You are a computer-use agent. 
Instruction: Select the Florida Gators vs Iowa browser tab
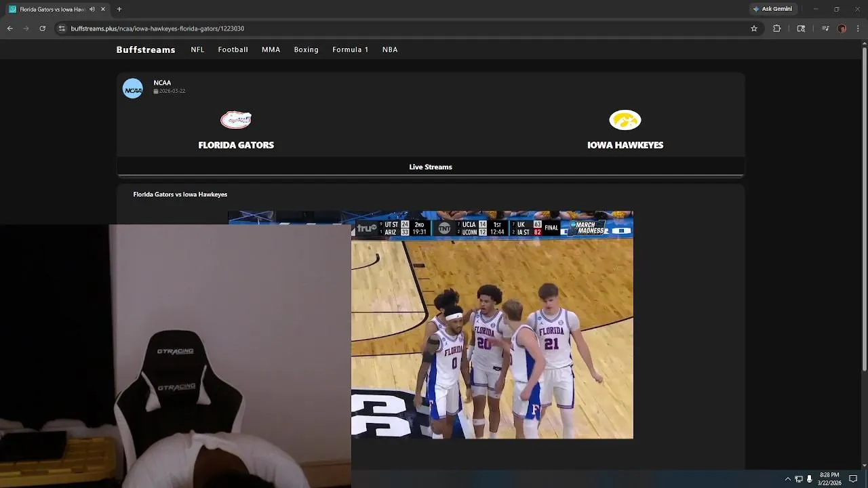click(58, 9)
